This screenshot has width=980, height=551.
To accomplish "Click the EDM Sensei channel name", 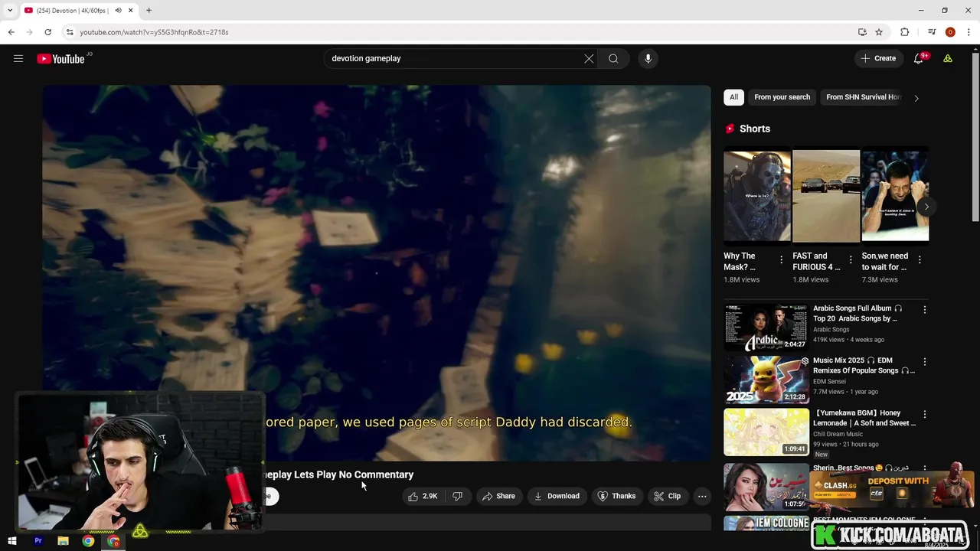I will point(829,382).
